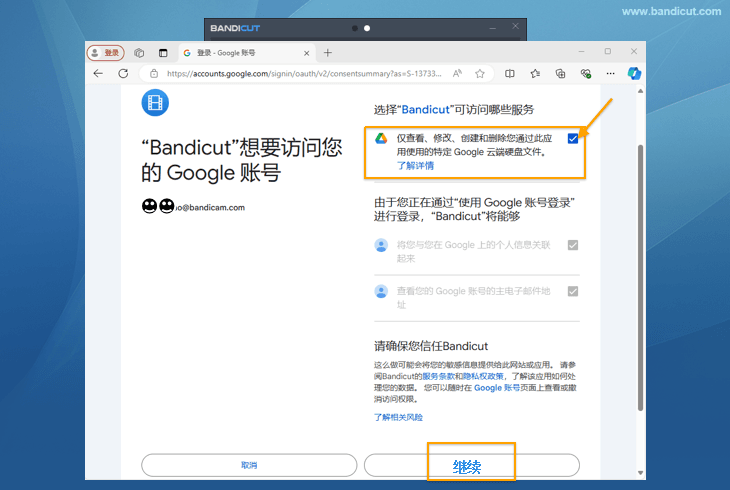Click the scrollbar up arrow
730x490 pixels.
pos(640,91)
